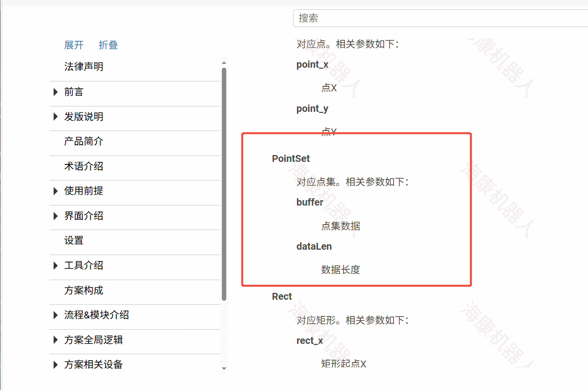Click the highlighted PointSet heading

point(290,158)
